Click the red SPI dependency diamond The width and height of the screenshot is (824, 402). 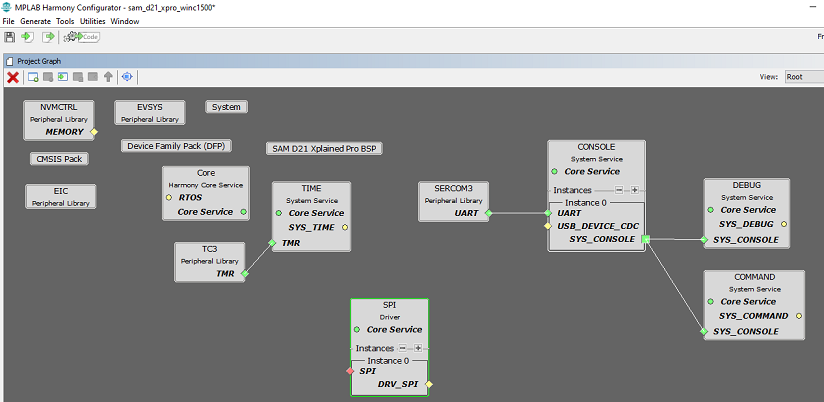(350, 371)
